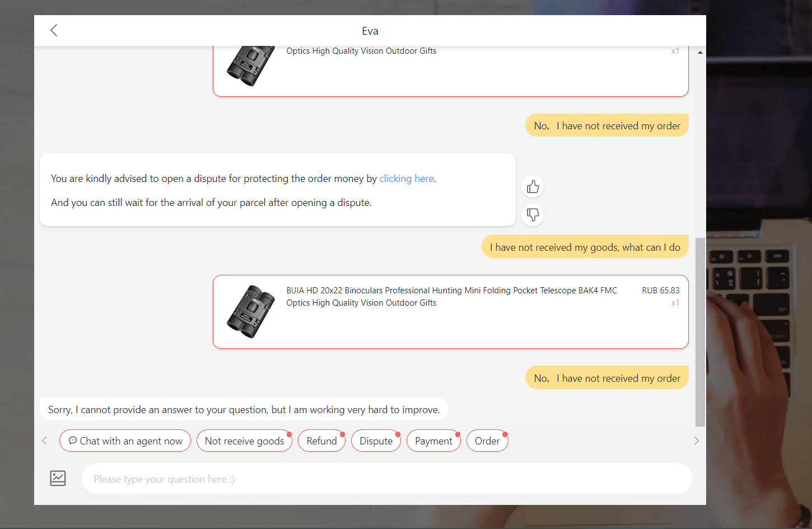Image resolution: width=812 pixels, height=529 pixels.
Task: Give a thumbs up to the dispute advice
Action: 533,186
